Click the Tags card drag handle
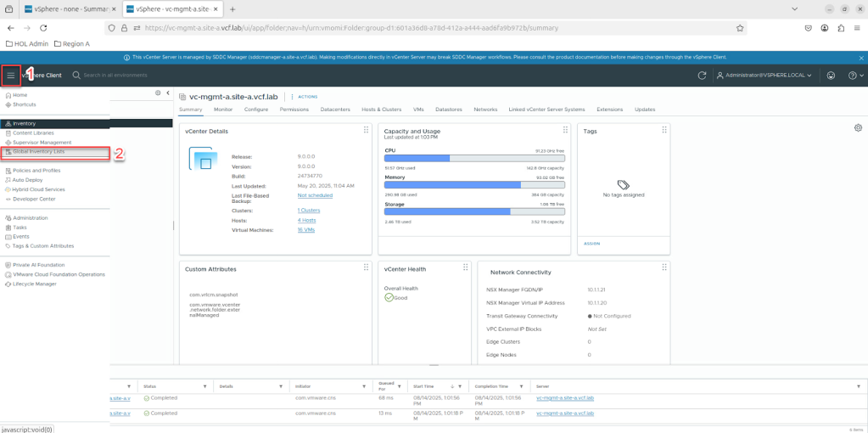This screenshot has width=868, height=433. click(x=664, y=130)
